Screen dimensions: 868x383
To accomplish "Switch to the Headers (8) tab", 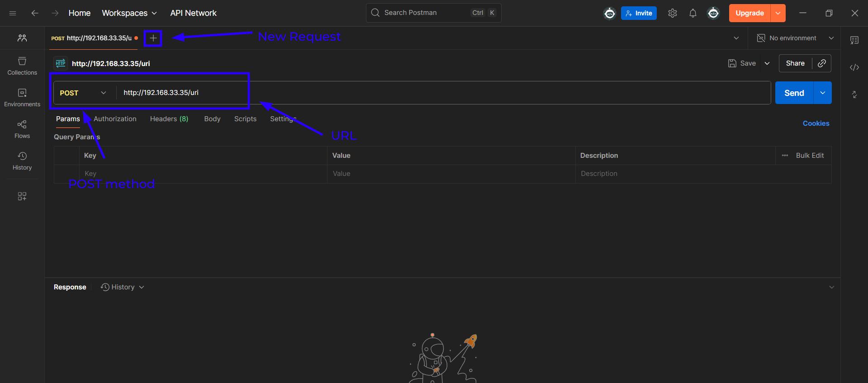I will tap(169, 119).
